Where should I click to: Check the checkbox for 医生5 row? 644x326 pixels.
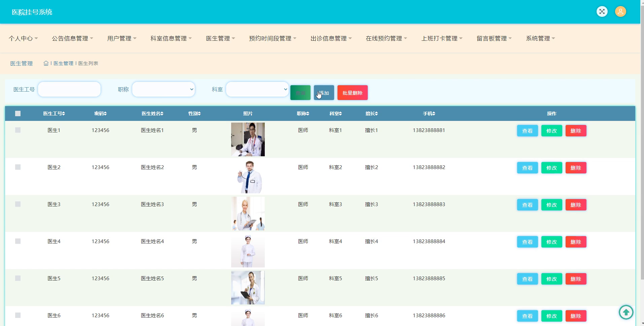coord(18,278)
